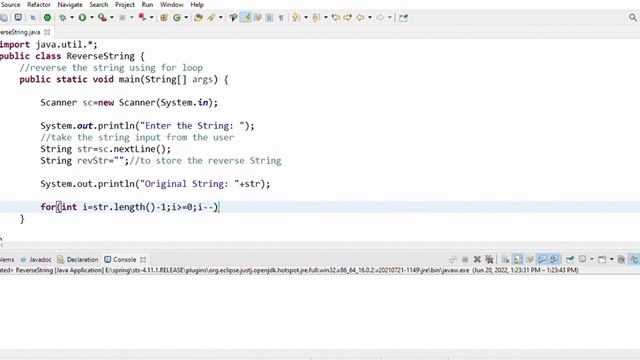
Task: Open the Run button dropdown arrow
Action: click(92, 18)
